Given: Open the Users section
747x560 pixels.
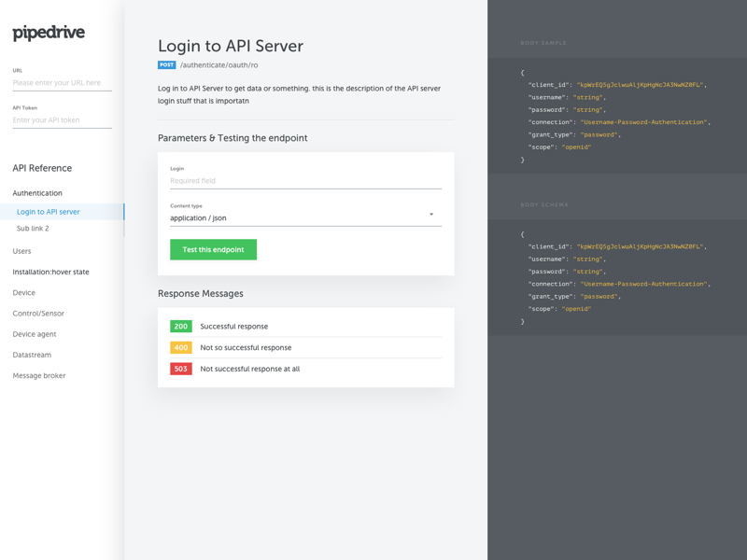Looking at the screenshot, I should pos(21,251).
